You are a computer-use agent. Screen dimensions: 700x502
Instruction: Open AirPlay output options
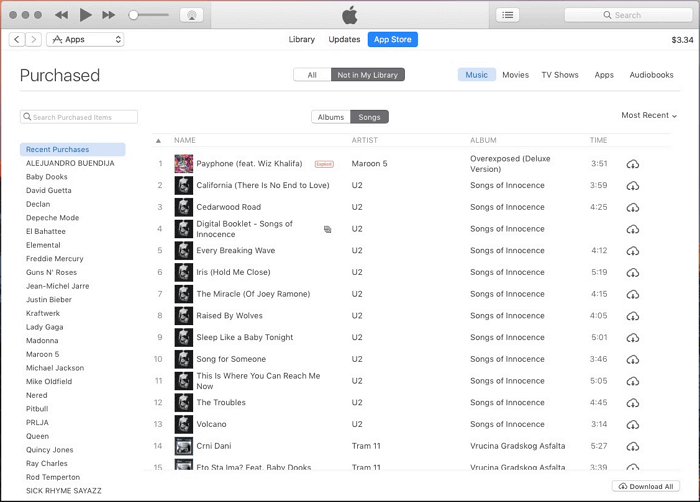pos(192,15)
